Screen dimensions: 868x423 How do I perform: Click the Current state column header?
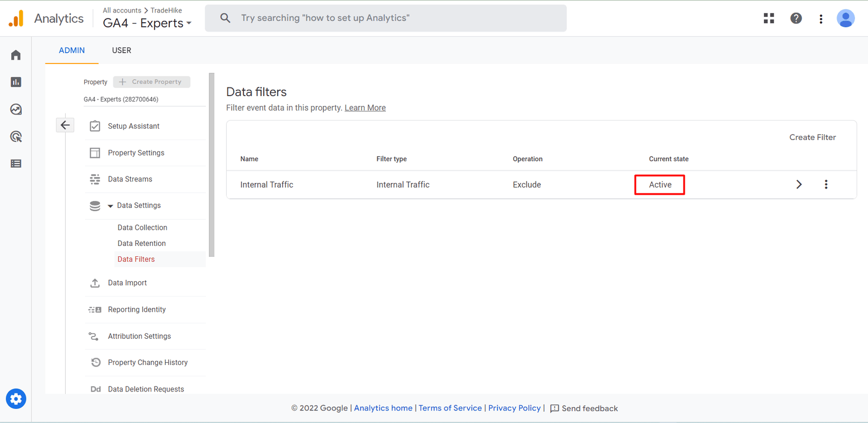pos(669,159)
